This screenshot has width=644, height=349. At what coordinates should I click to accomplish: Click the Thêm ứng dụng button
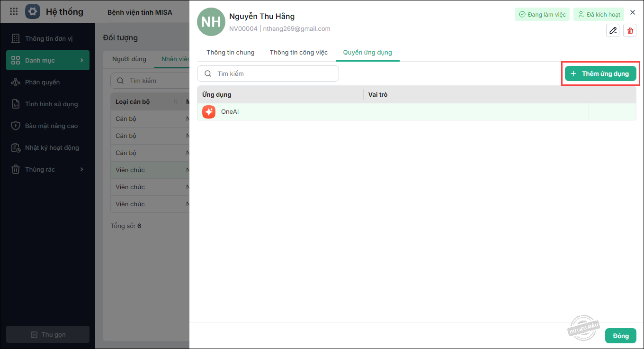point(600,73)
